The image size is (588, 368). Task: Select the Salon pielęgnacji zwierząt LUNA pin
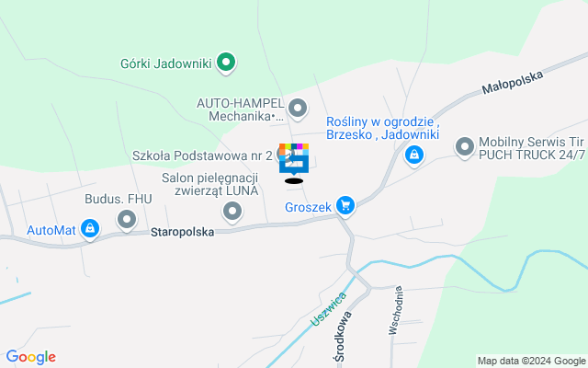(x=232, y=212)
